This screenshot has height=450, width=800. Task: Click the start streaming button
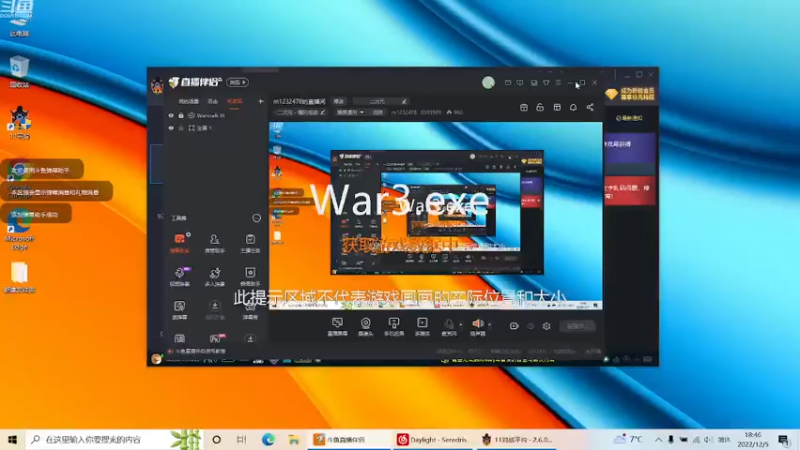pyautogui.click(x=577, y=326)
